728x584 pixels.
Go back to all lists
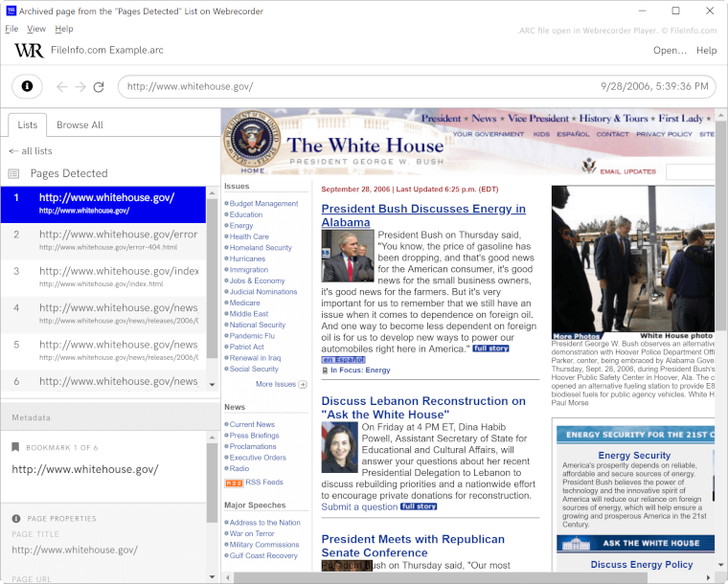tap(31, 151)
